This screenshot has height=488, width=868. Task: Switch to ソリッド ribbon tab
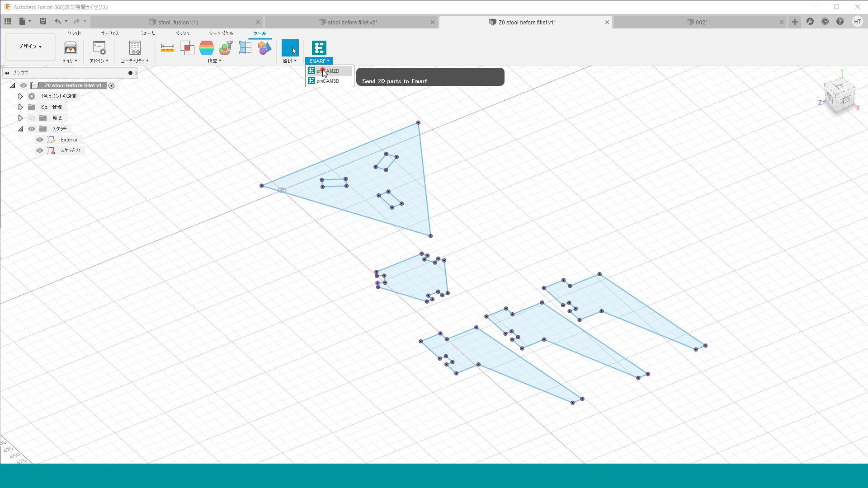(x=74, y=33)
